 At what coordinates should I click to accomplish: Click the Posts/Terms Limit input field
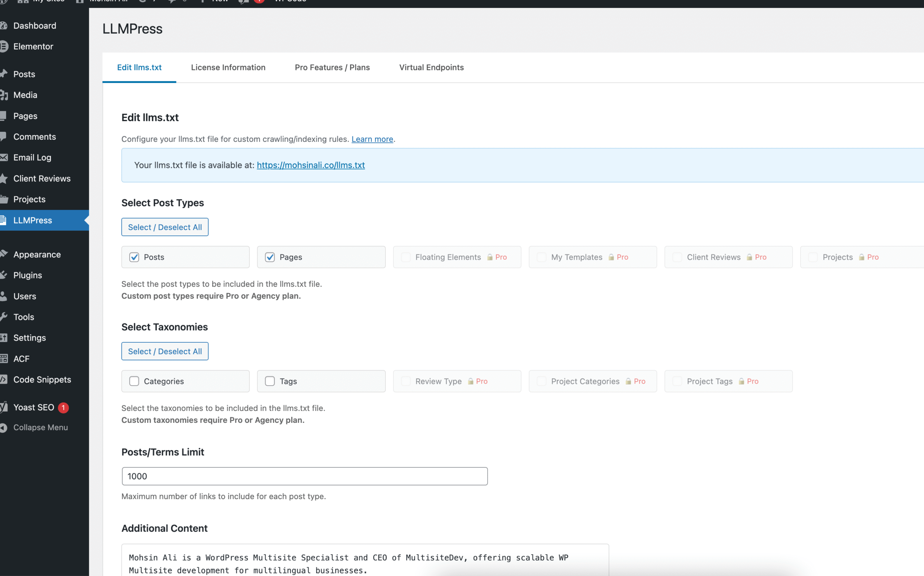pyautogui.click(x=304, y=476)
